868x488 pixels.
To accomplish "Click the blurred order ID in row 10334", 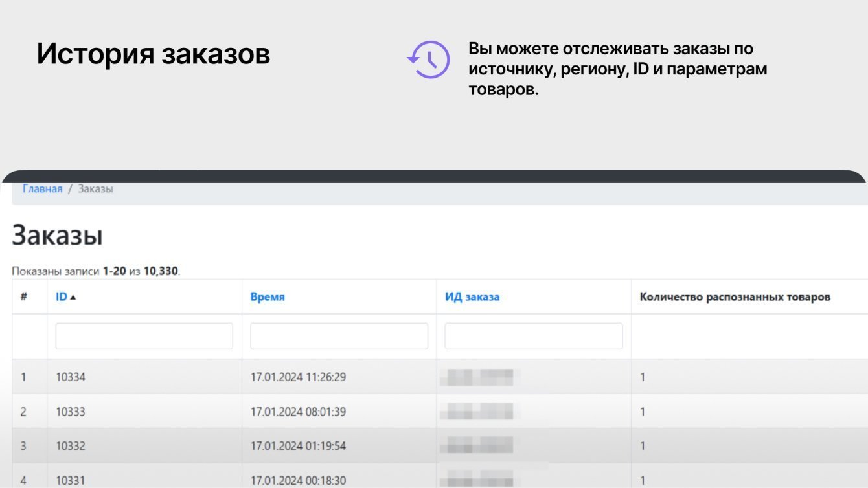I will (x=481, y=377).
